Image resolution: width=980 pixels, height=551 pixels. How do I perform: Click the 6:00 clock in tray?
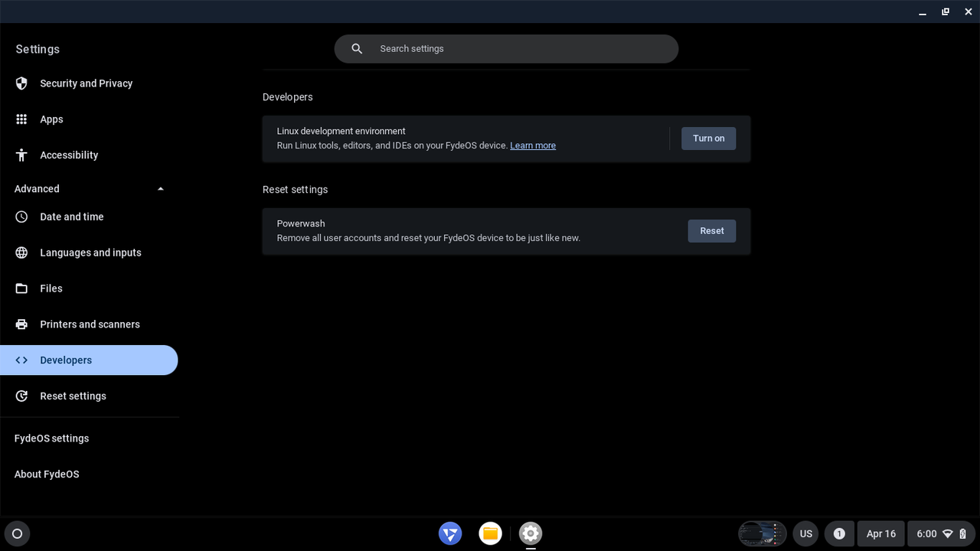(926, 533)
